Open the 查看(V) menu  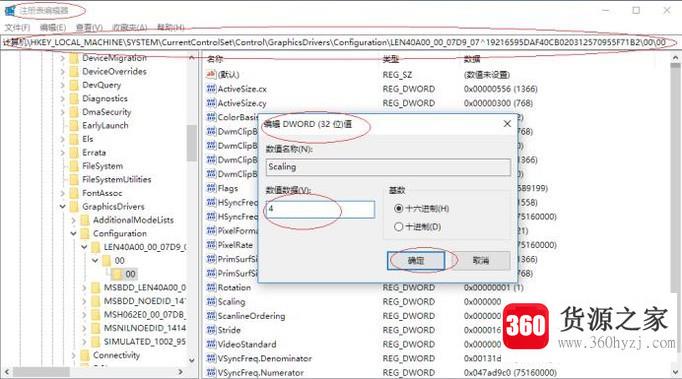(x=89, y=27)
